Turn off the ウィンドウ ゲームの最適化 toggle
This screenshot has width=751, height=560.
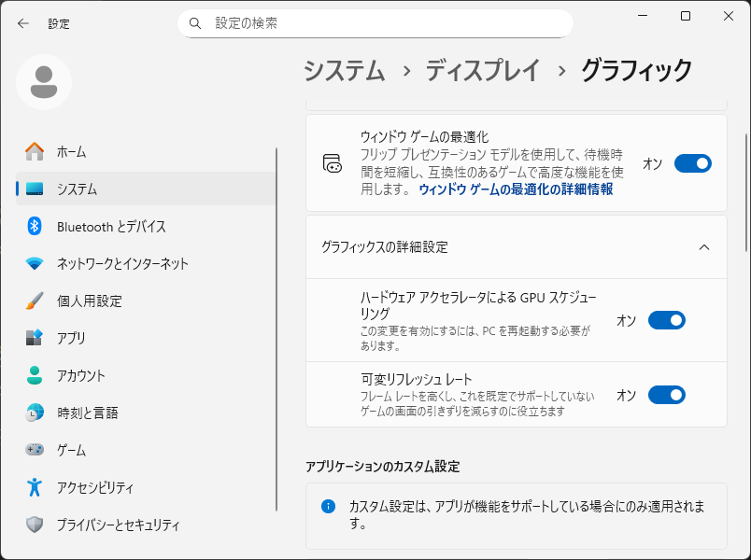tap(692, 164)
